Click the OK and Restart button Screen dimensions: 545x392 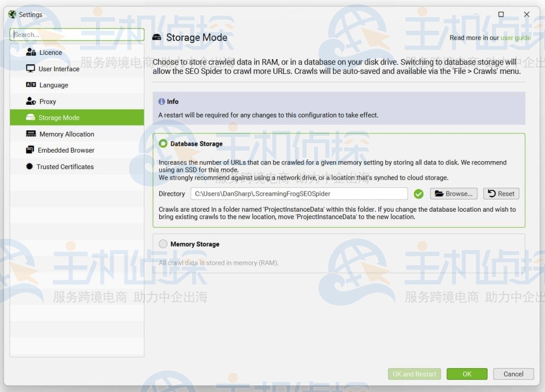[x=414, y=374]
